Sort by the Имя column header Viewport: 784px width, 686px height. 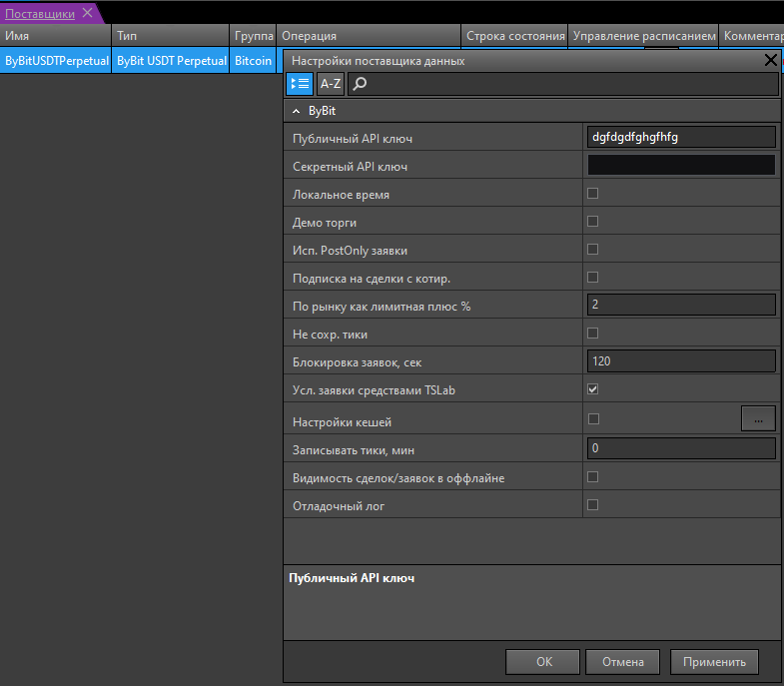(x=56, y=36)
